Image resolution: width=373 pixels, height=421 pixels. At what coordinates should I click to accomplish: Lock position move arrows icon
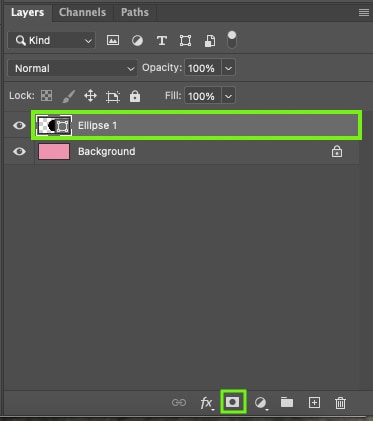pyautogui.click(x=90, y=96)
